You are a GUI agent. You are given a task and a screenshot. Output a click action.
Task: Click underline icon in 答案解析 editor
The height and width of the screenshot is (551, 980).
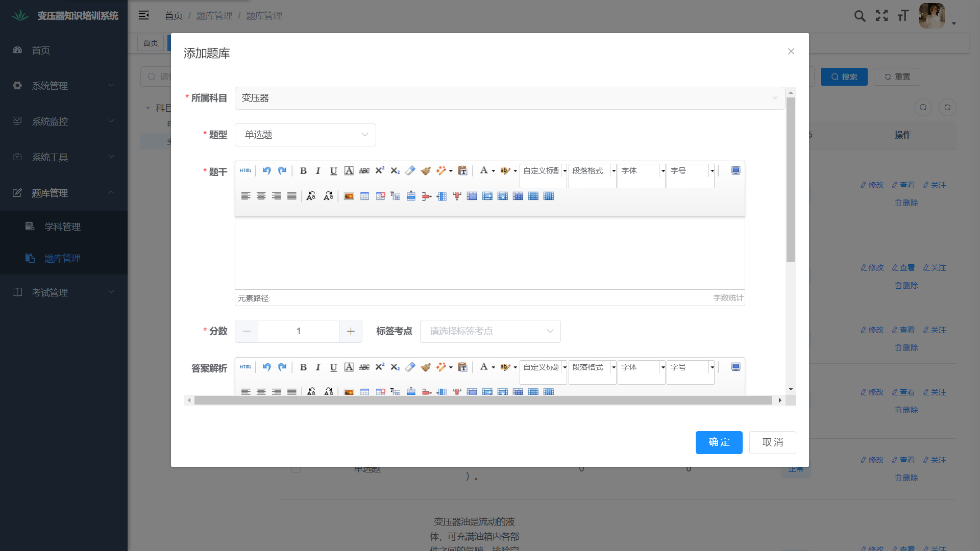click(x=333, y=367)
